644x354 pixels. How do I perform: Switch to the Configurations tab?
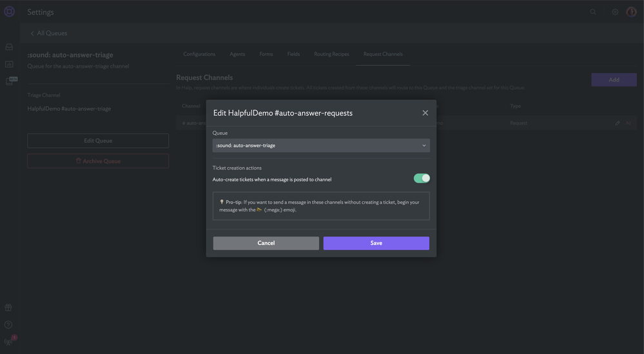(x=199, y=54)
